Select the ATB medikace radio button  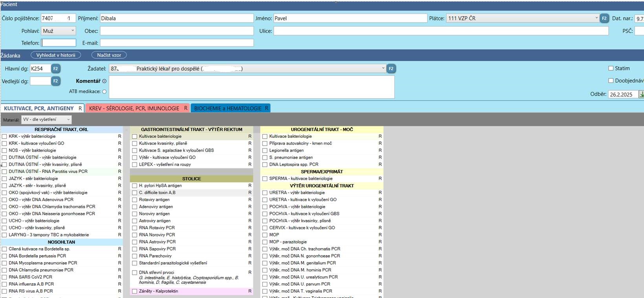tap(104, 91)
